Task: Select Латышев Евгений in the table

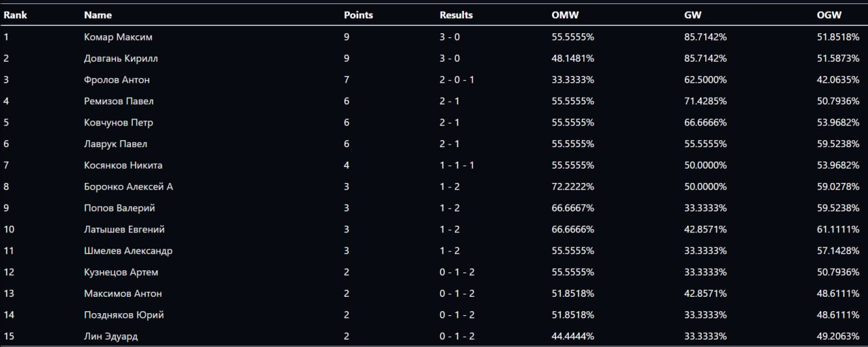Action: (x=124, y=229)
